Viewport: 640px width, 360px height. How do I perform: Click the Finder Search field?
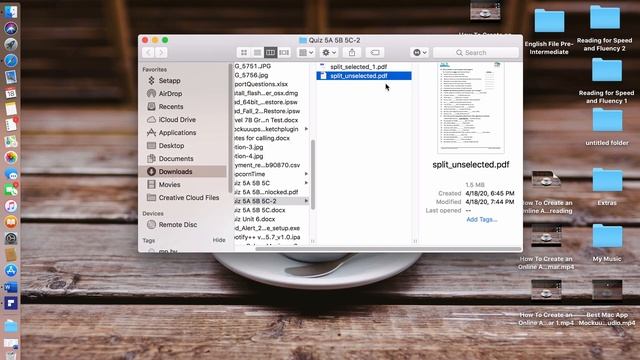[476, 53]
